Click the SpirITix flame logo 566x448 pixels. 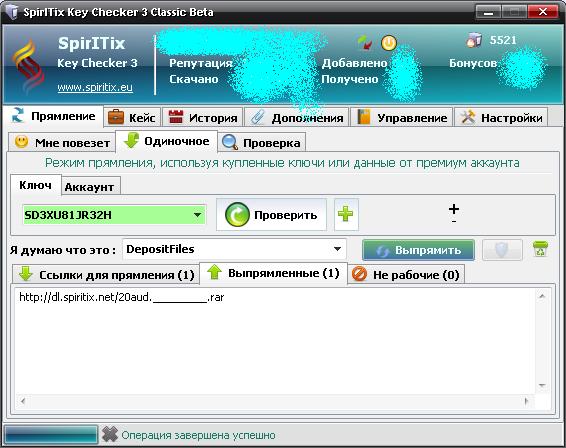click(x=28, y=66)
